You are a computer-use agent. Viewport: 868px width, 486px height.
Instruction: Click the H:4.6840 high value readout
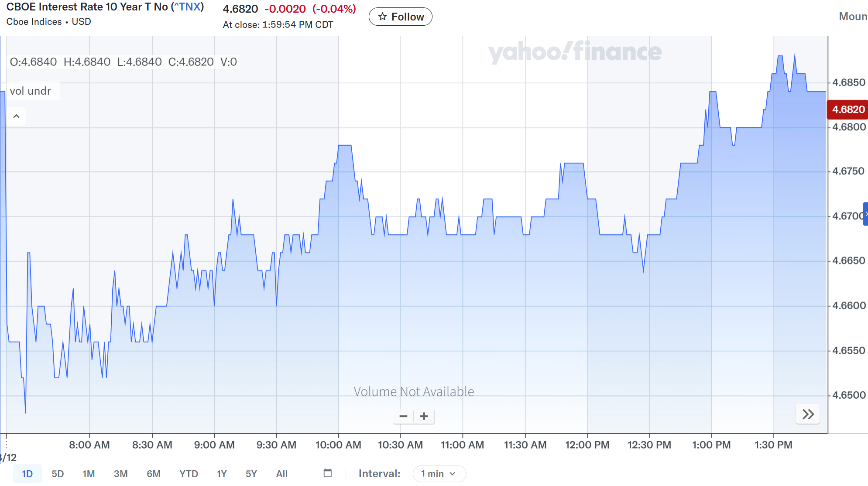(87, 62)
